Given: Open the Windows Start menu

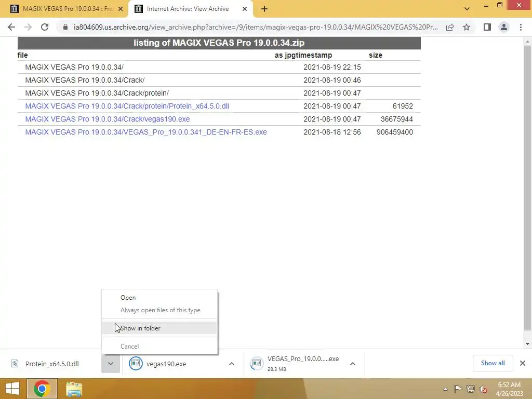Looking at the screenshot, I should [x=12, y=389].
